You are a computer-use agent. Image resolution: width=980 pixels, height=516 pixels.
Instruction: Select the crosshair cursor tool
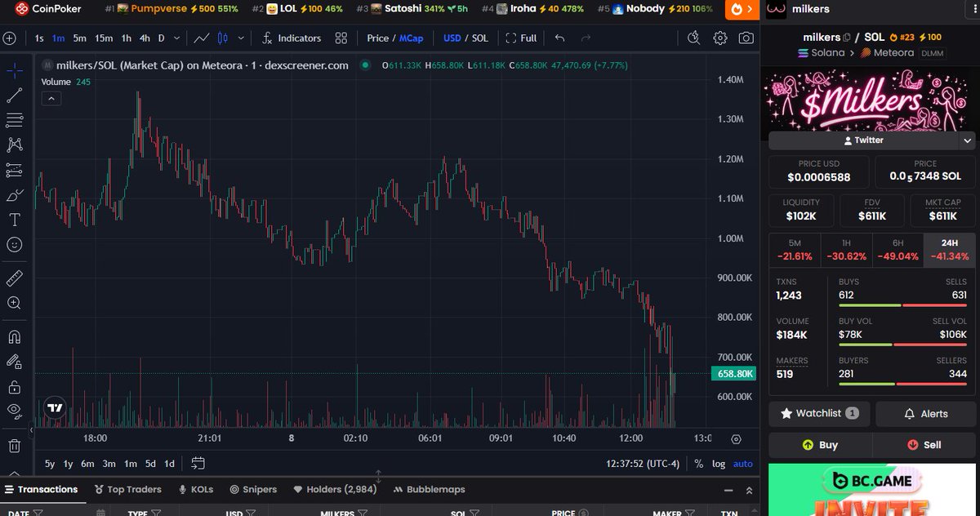click(14, 71)
